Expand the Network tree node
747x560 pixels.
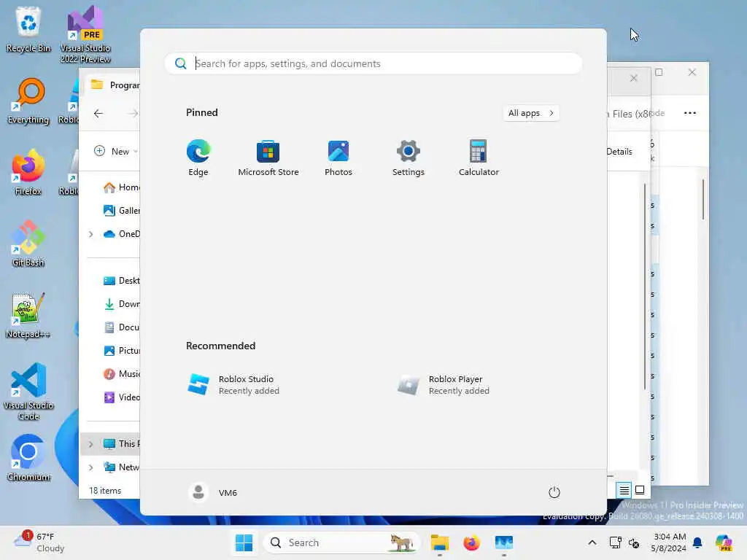[90, 467]
